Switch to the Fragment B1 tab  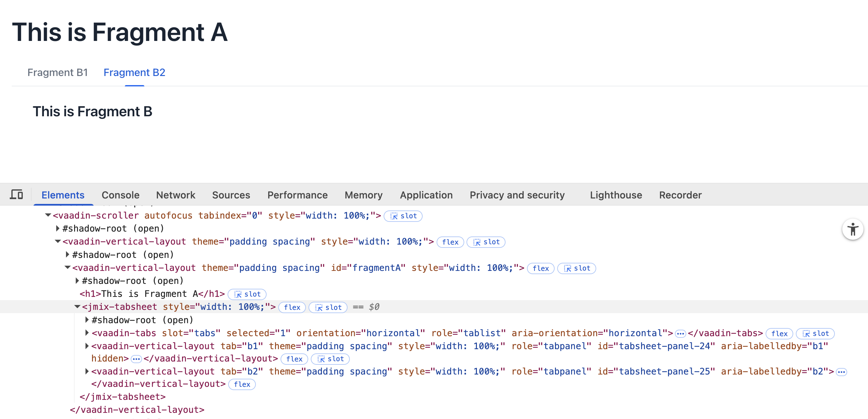[x=58, y=72]
